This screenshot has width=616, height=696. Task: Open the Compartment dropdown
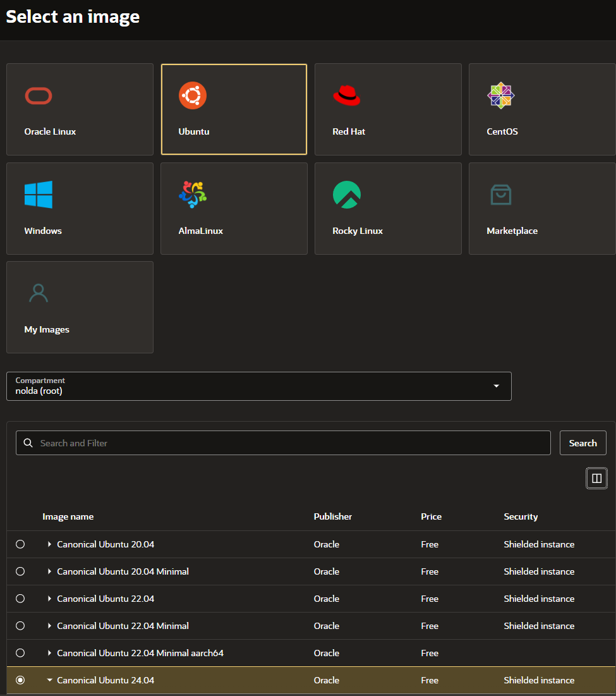(x=259, y=386)
